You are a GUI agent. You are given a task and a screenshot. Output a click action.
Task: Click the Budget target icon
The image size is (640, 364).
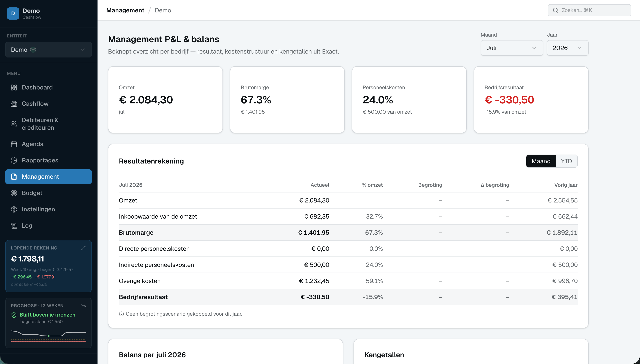pos(14,193)
